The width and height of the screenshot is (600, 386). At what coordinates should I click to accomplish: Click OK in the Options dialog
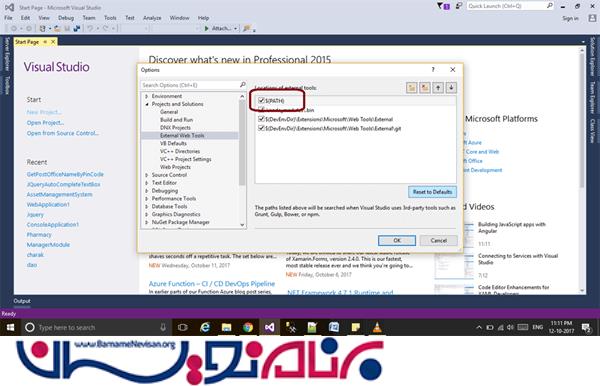397,240
